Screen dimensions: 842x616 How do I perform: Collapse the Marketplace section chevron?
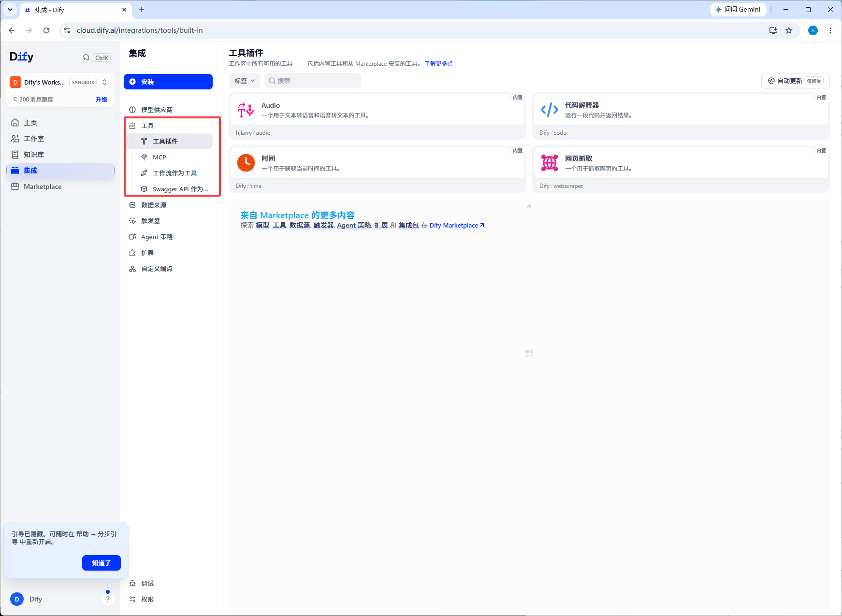[x=529, y=206]
